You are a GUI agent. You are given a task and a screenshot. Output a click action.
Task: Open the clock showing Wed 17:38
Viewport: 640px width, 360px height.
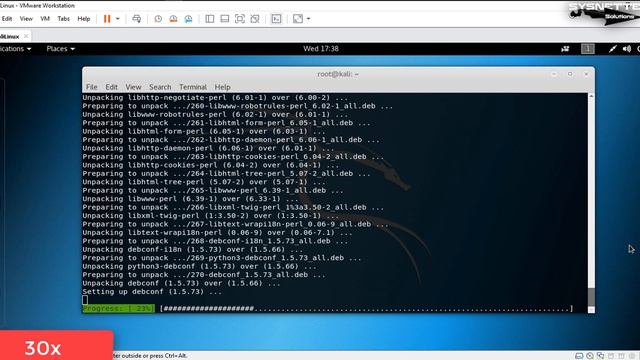click(321, 49)
